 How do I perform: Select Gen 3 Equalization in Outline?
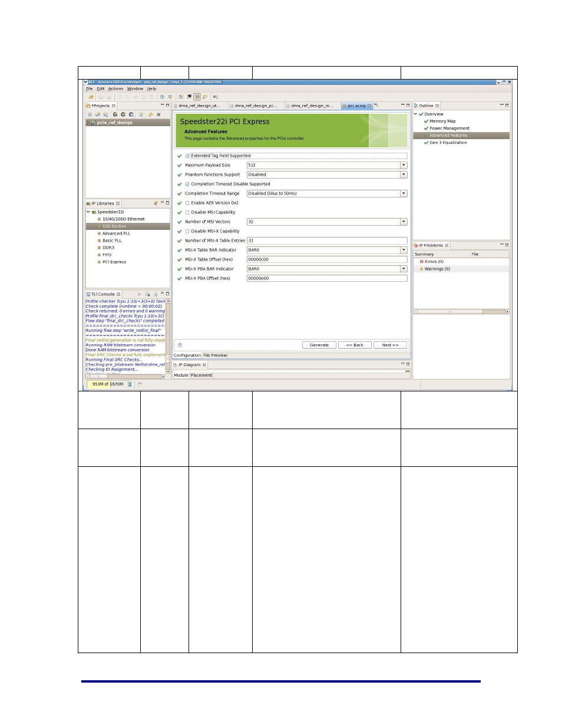point(448,142)
